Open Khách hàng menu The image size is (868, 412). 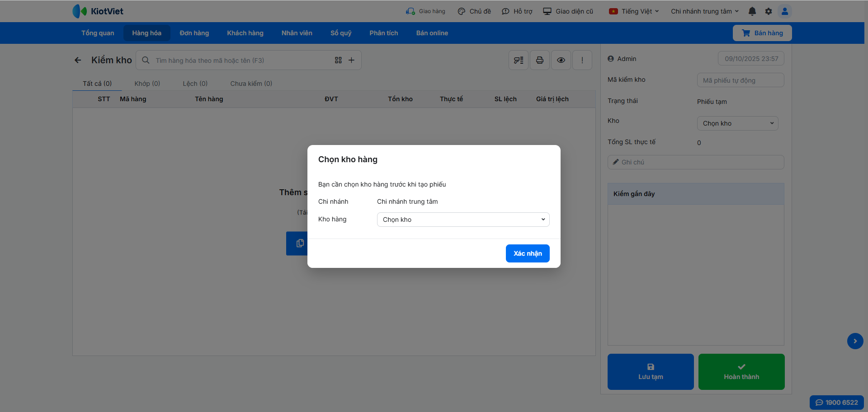pos(245,33)
